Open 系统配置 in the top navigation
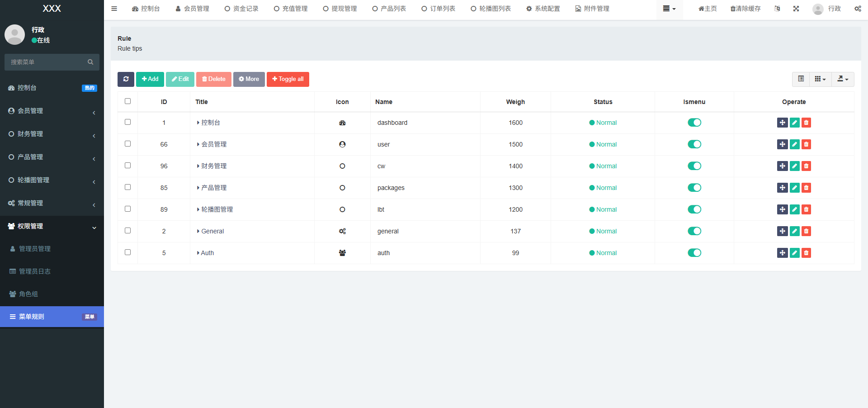The height and width of the screenshot is (408, 868). pos(543,9)
